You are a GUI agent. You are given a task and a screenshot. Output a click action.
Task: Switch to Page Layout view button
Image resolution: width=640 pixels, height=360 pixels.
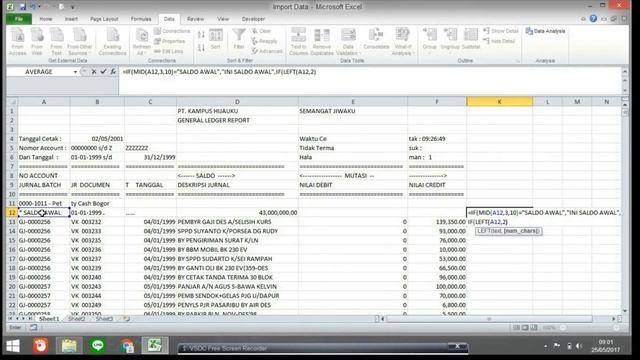[525, 328]
